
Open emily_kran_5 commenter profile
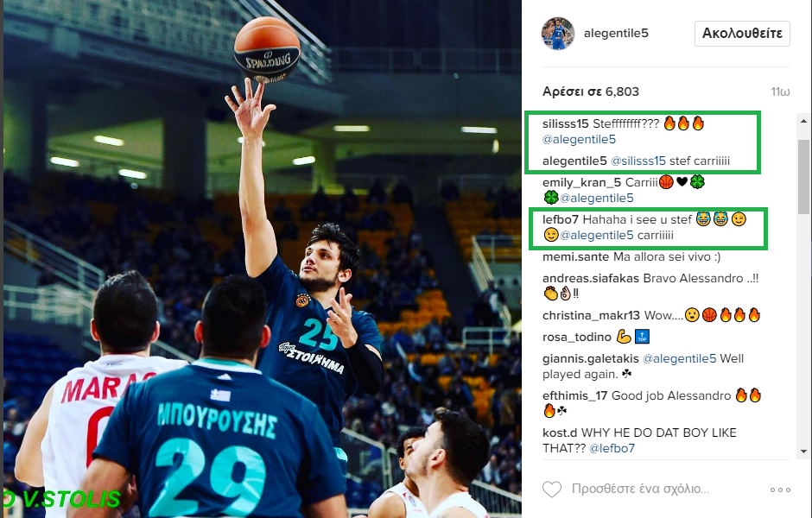[x=581, y=183]
